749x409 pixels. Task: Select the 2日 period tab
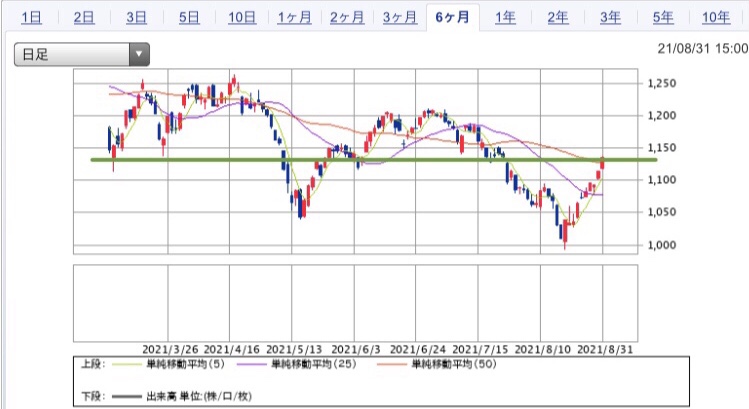(x=84, y=18)
